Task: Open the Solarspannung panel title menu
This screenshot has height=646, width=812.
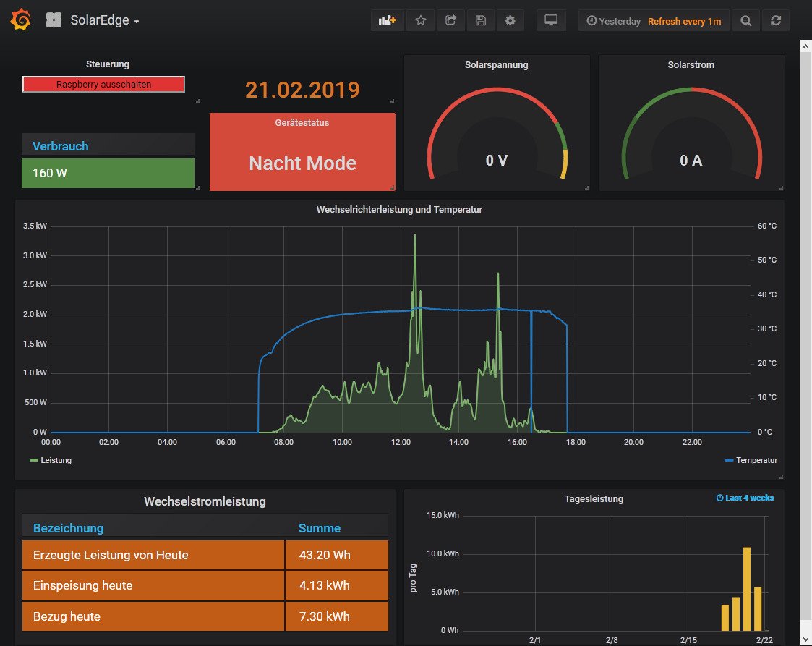Action: tap(496, 65)
